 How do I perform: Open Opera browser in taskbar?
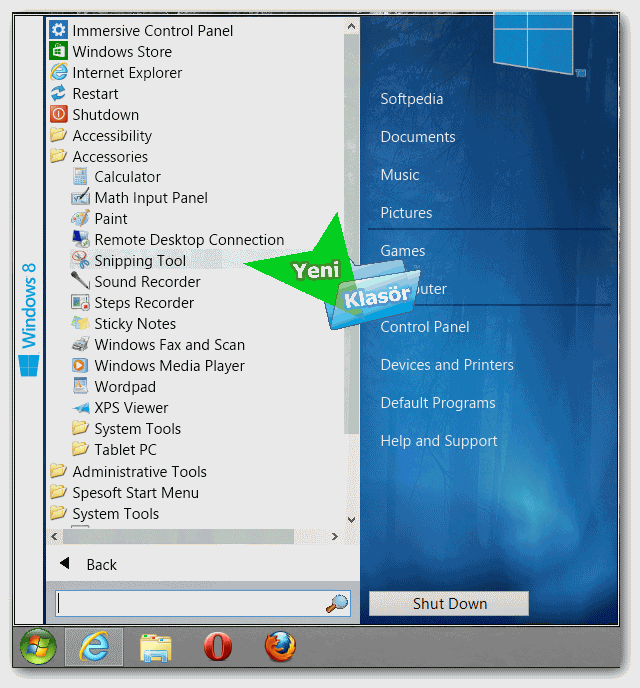point(218,648)
